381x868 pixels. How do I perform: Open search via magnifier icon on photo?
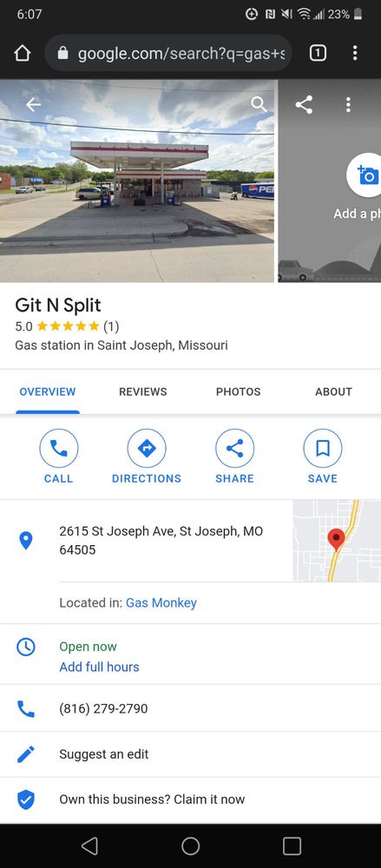(x=259, y=104)
